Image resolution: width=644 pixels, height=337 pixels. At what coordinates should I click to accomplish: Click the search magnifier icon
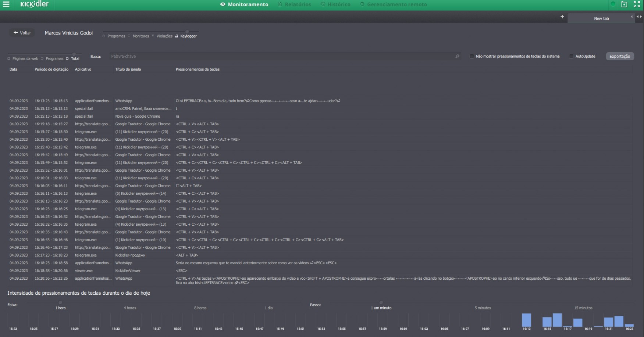[x=457, y=57]
